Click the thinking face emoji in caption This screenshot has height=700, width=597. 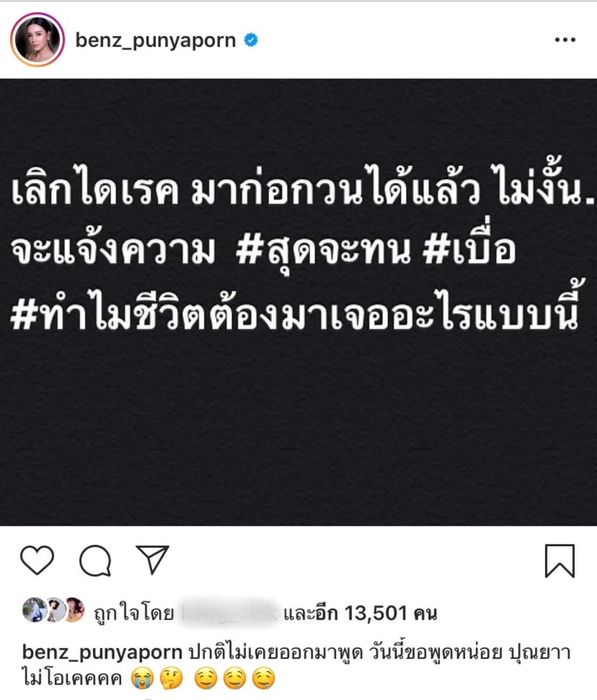click(x=171, y=679)
